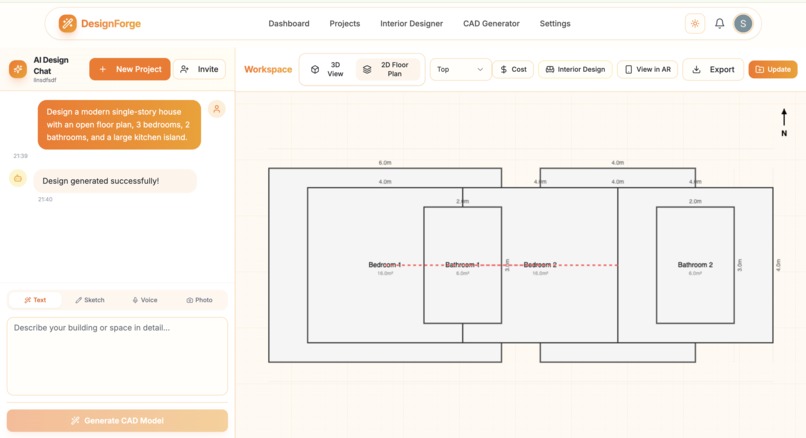806x438 pixels.
Task: Select Voice input mode
Action: coord(145,300)
